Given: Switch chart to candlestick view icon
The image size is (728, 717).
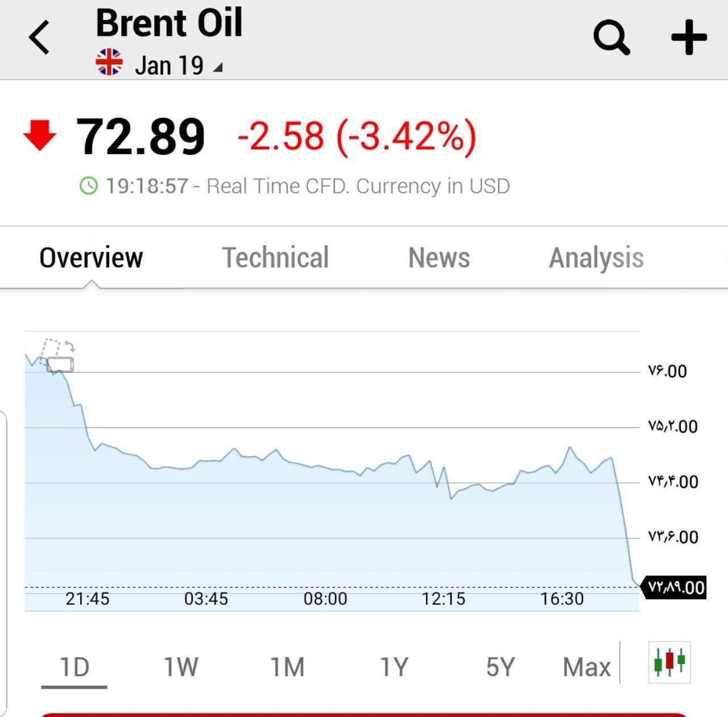Looking at the screenshot, I should click(x=669, y=662).
